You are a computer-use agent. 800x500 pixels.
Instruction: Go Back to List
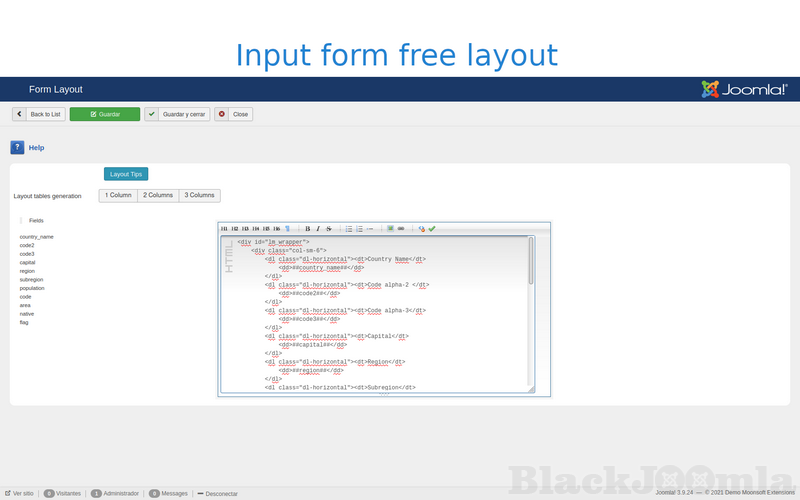point(39,114)
